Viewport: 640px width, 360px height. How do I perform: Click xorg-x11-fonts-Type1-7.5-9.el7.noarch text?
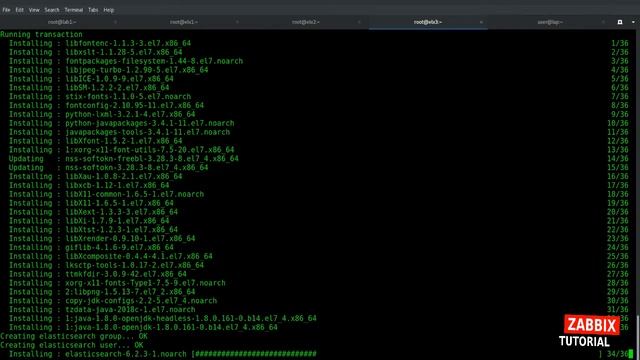click(x=145, y=283)
